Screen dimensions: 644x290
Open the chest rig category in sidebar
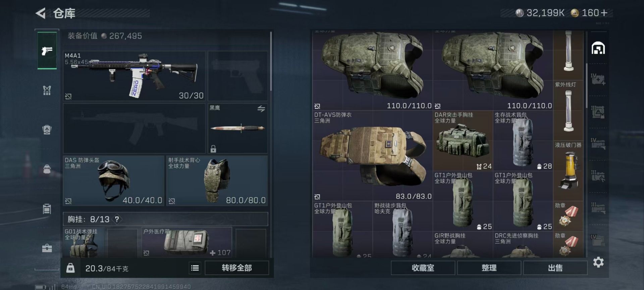coord(47,90)
